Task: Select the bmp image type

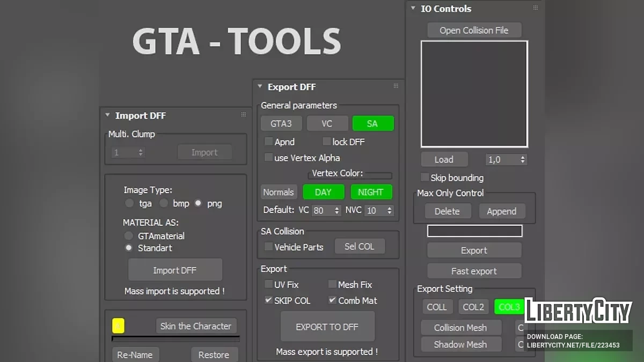Action: pos(164,203)
